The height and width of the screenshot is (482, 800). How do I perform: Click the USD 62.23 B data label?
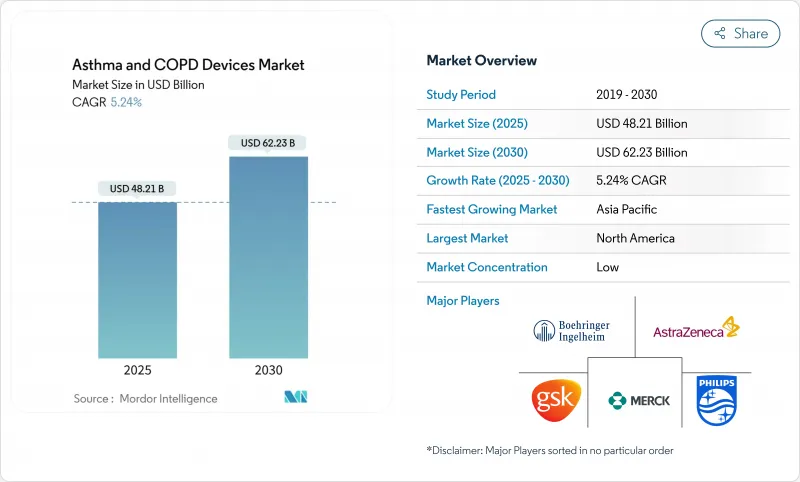pyautogui.click(x=268, y=143)
